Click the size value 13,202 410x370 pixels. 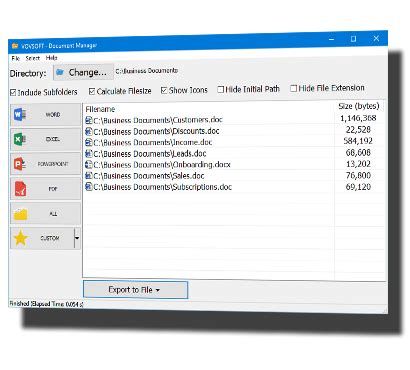point(358,164)
